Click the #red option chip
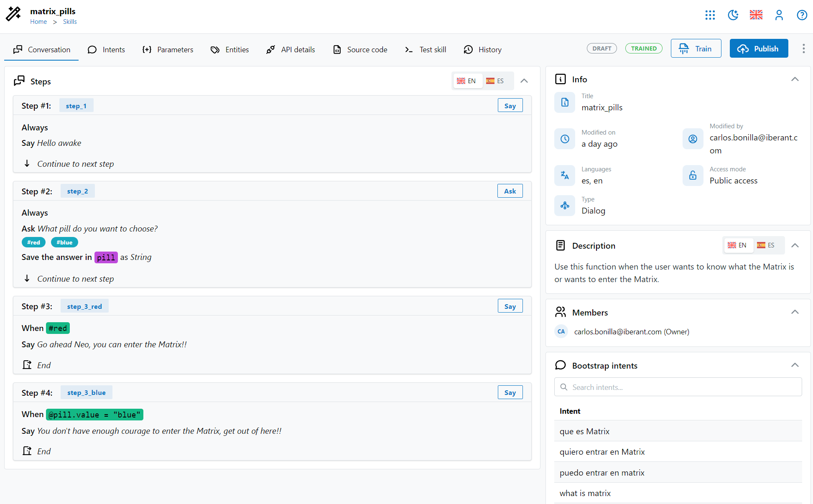This screenshot has width=813, height=504. point(33,242)
